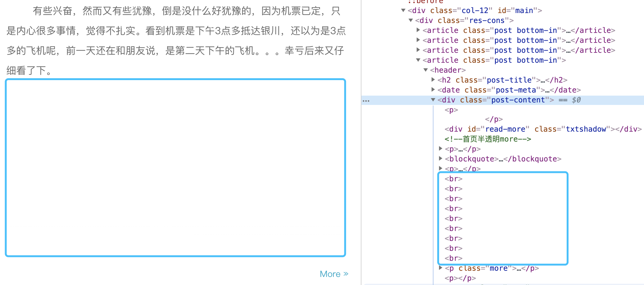The width and height of the screenshot is (644, 285).
Task: Expand the p node above blockquote
Action: (441, 149)
